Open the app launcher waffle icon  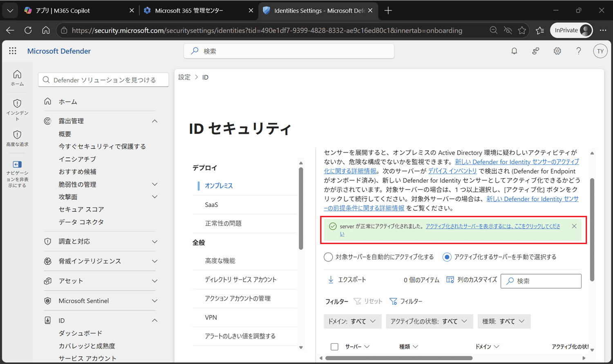point(13,51)
